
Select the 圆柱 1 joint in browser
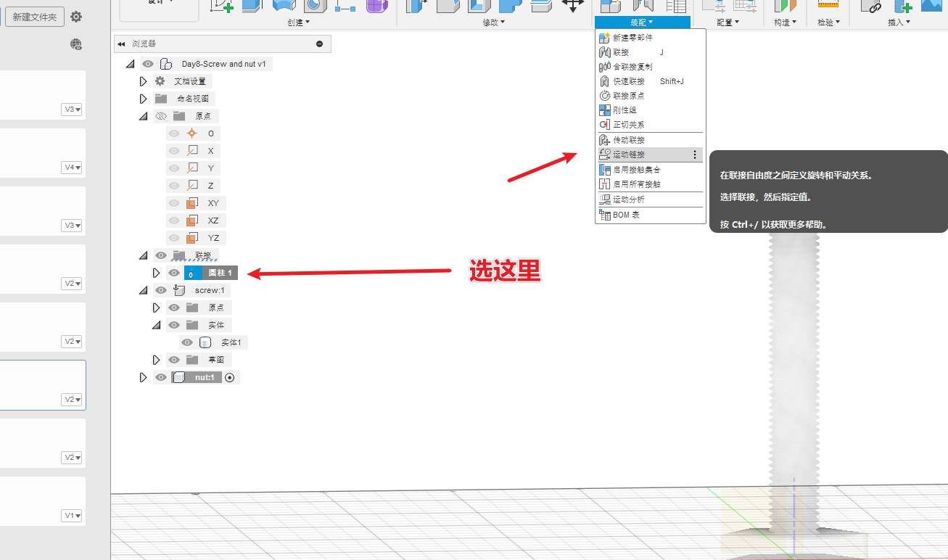pyautogui.click(x=220, y=273)
